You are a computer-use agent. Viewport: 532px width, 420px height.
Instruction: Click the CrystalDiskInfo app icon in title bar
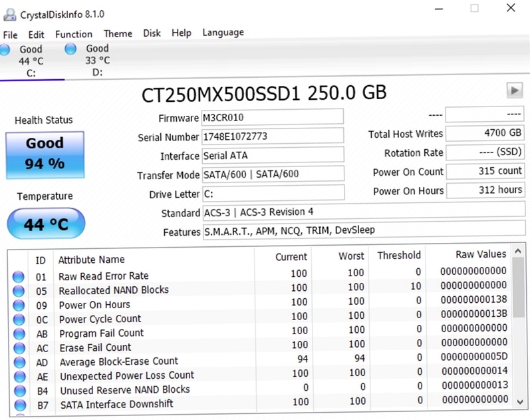10,15
